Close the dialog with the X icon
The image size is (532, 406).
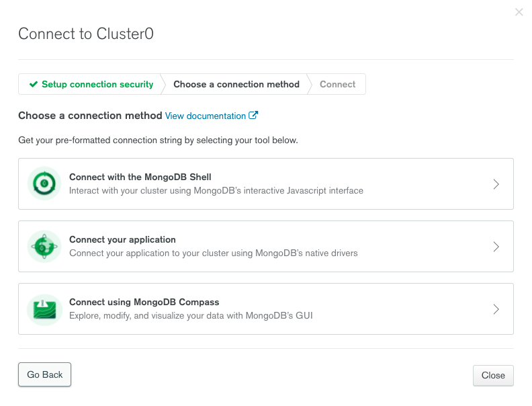tap(519, 12)
